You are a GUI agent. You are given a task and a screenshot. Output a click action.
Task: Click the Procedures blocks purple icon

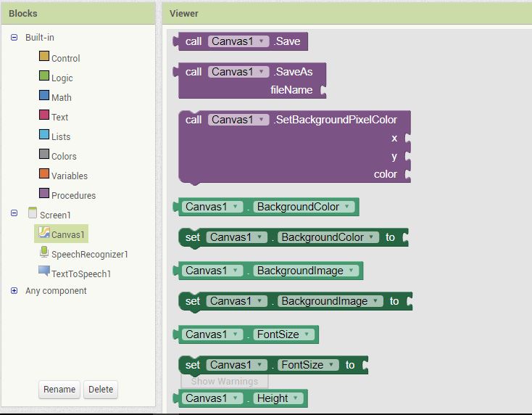(44, 193)
